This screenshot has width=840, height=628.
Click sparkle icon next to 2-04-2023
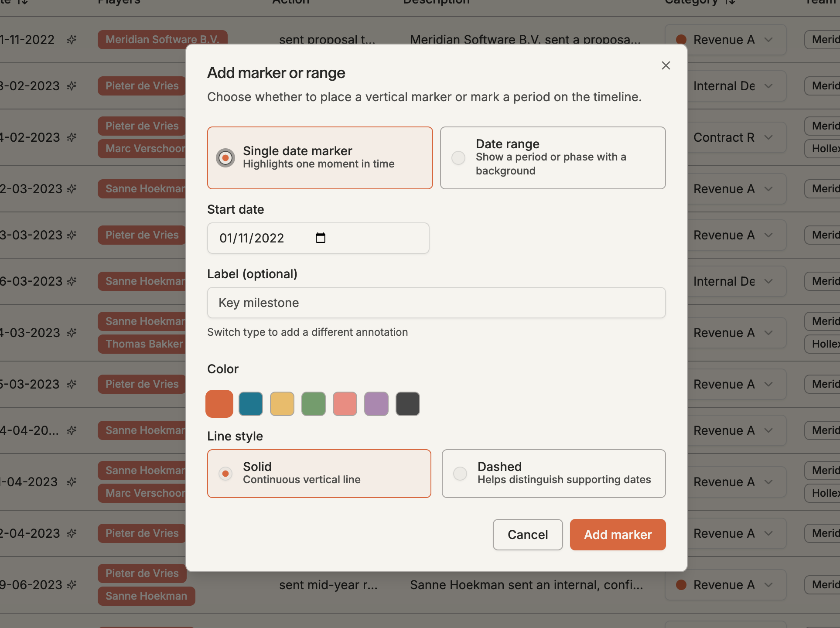pyautogui.click(x=72, y=533)
